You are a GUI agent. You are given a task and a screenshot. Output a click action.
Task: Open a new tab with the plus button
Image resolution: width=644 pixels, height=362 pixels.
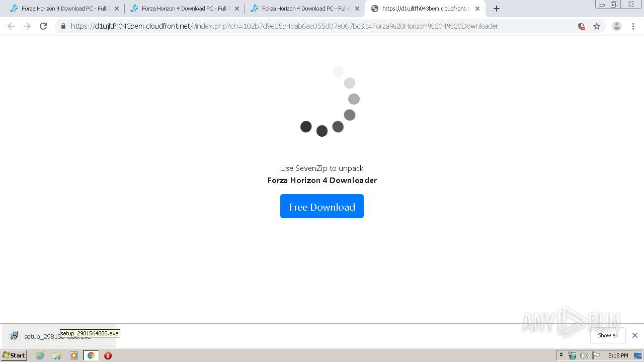coord(497,9)
